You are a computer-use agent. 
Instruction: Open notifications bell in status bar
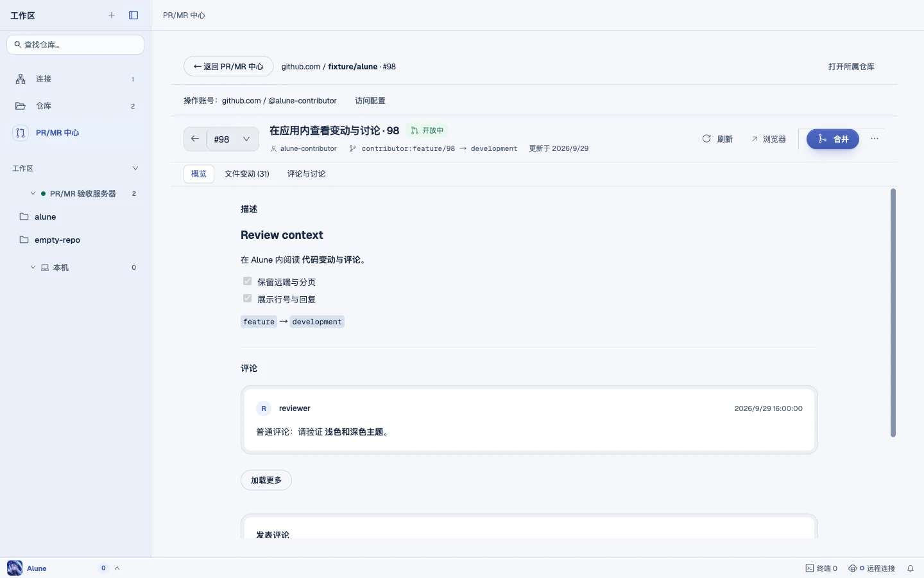(911, 568)
